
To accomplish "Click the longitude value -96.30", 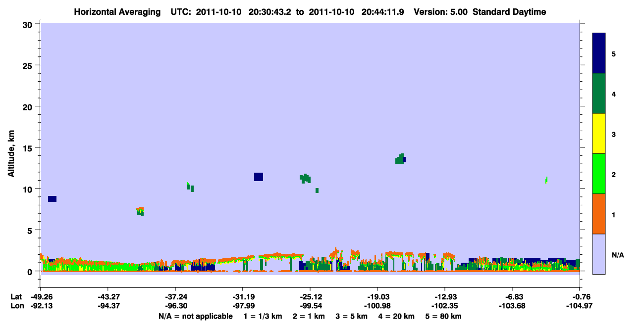I will [175, 306].
